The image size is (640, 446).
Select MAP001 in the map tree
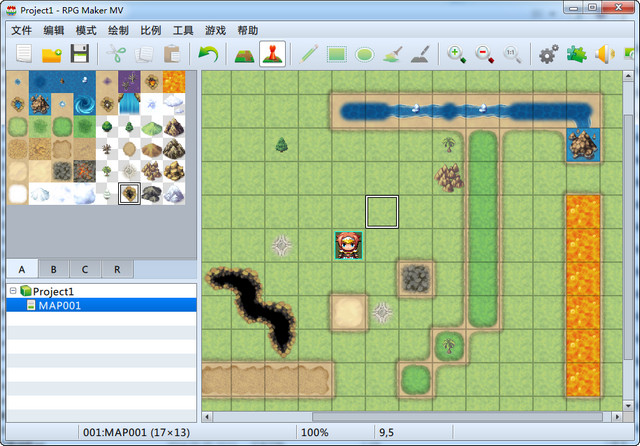[59, 305]
